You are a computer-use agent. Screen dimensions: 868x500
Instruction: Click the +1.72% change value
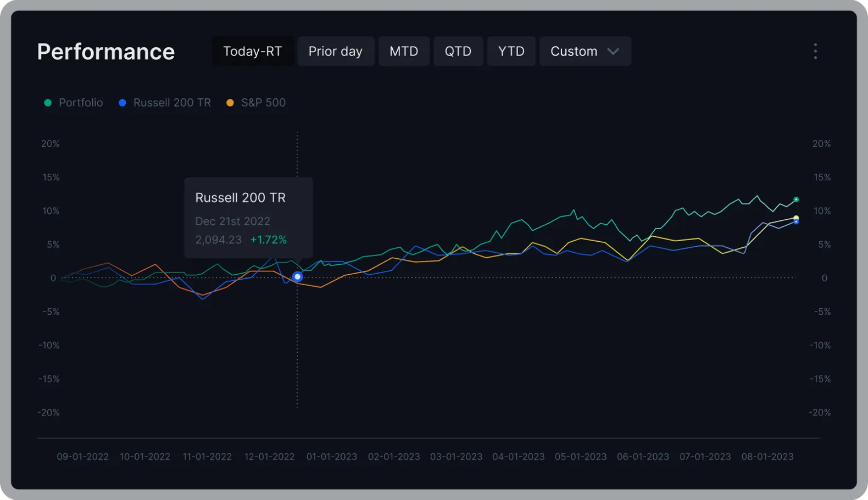coord(269,240)
